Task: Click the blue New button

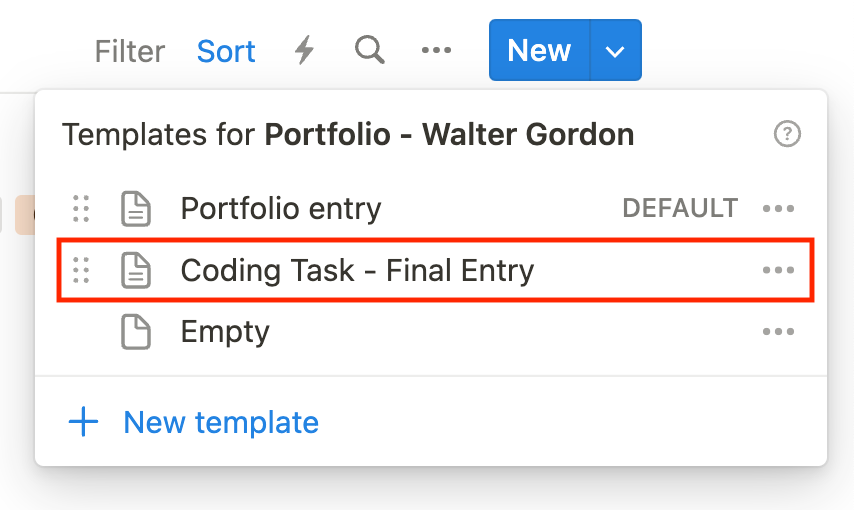Action: click(539, 51)
